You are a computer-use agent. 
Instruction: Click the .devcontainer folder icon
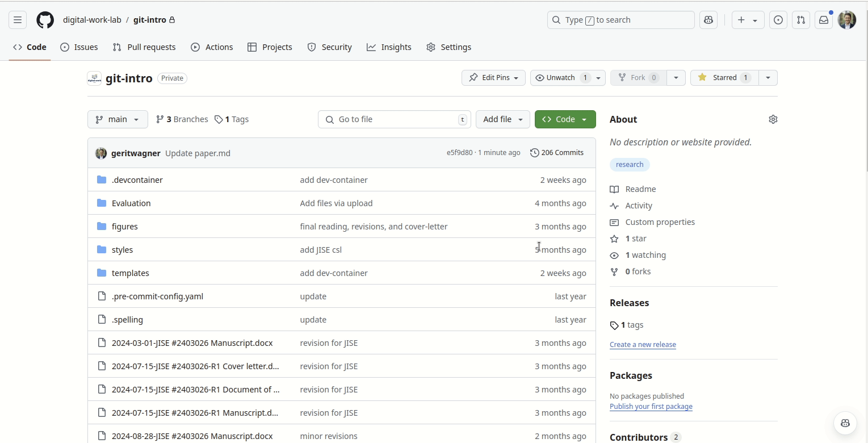pos(102,179)
